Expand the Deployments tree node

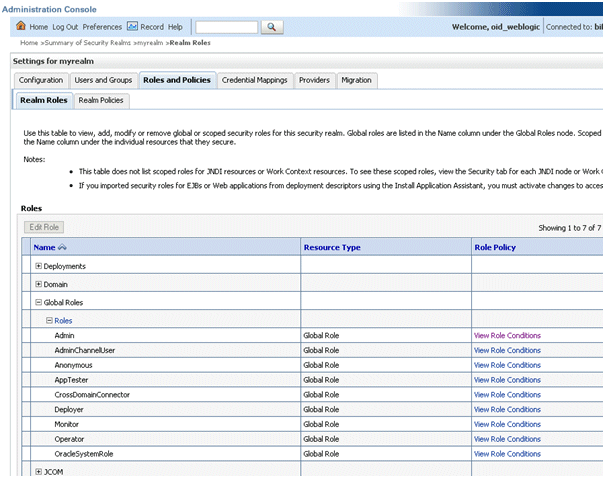39,266
